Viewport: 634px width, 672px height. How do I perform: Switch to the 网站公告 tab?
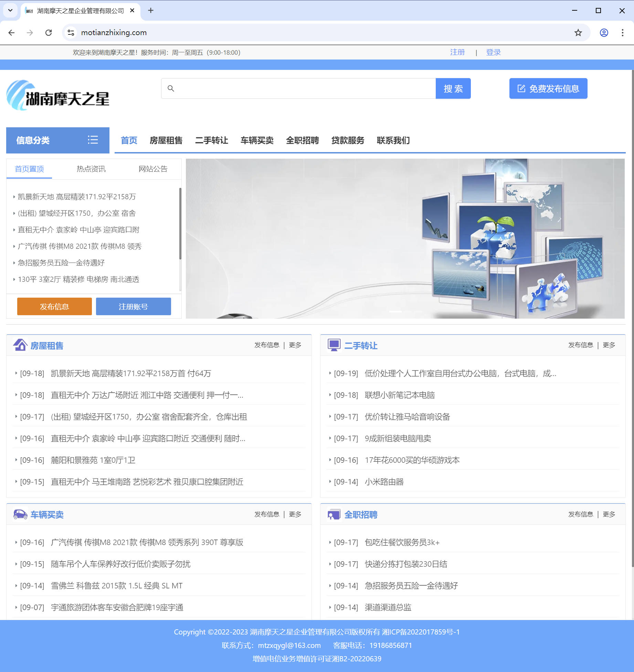coord(153,169)
